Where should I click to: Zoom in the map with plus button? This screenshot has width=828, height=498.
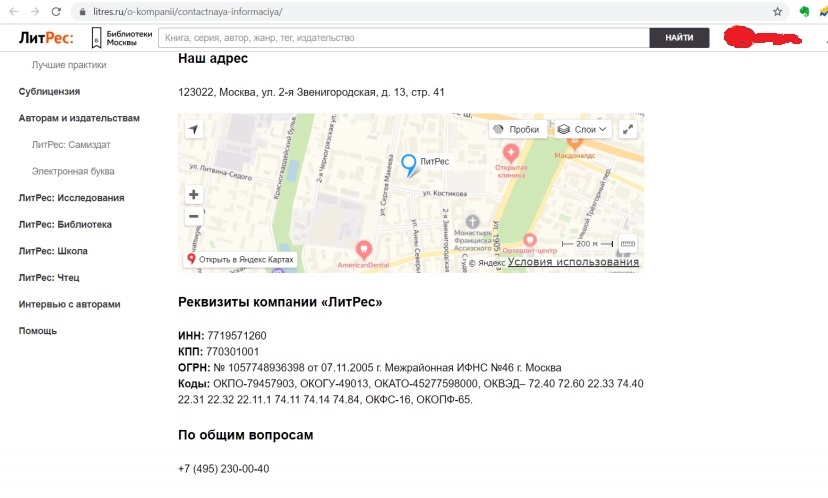[x=194, y=194]
